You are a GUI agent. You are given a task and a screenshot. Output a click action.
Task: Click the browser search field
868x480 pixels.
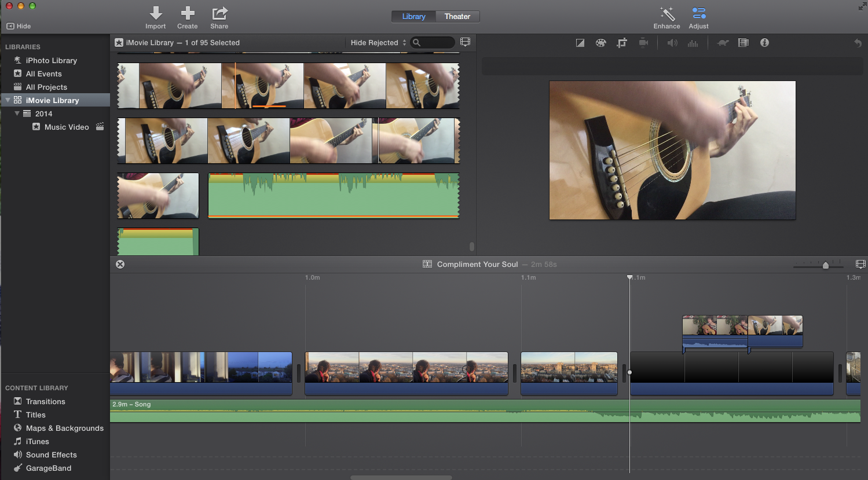pos(433,43)
